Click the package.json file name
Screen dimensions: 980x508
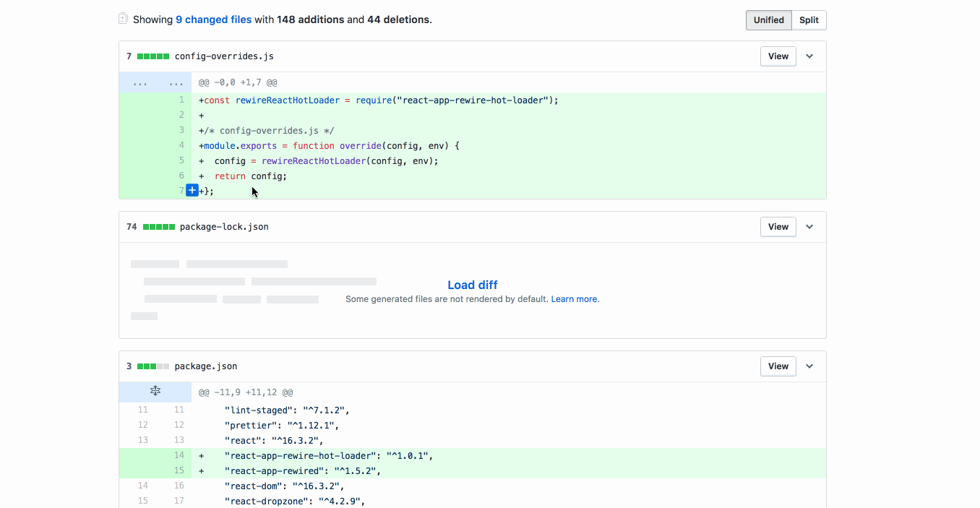click(x=206, y=366)
